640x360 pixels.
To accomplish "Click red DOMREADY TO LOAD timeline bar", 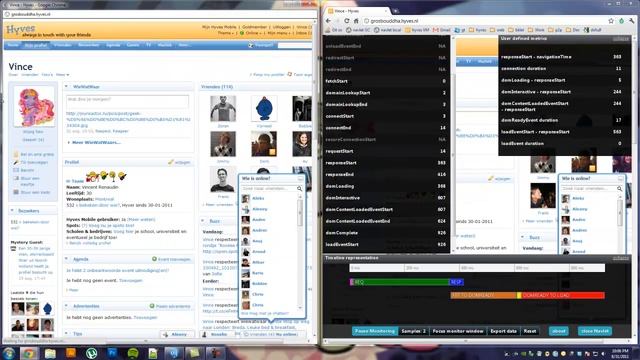I will click(562, 295).
